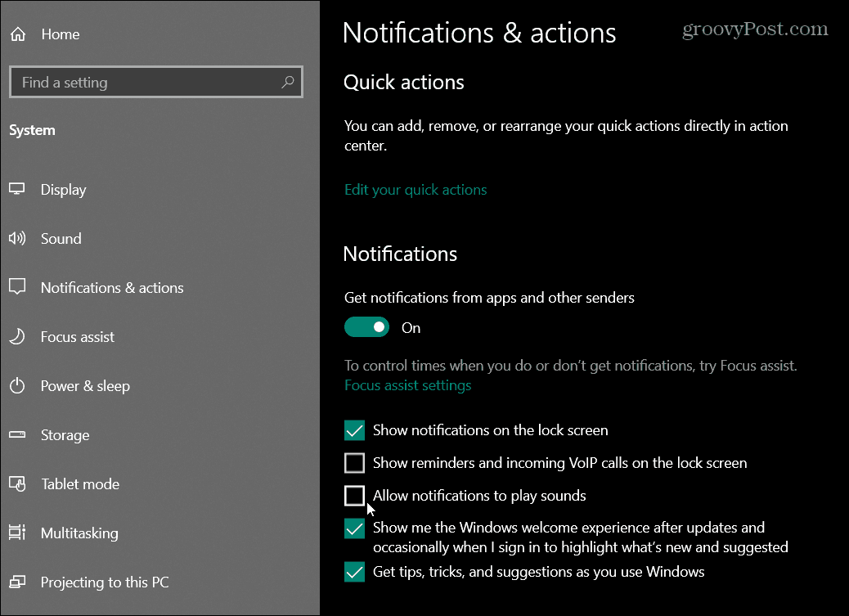The image size is (849, 616).
Task: Open Edit your quick actions link
Action: tap(416, 190)
